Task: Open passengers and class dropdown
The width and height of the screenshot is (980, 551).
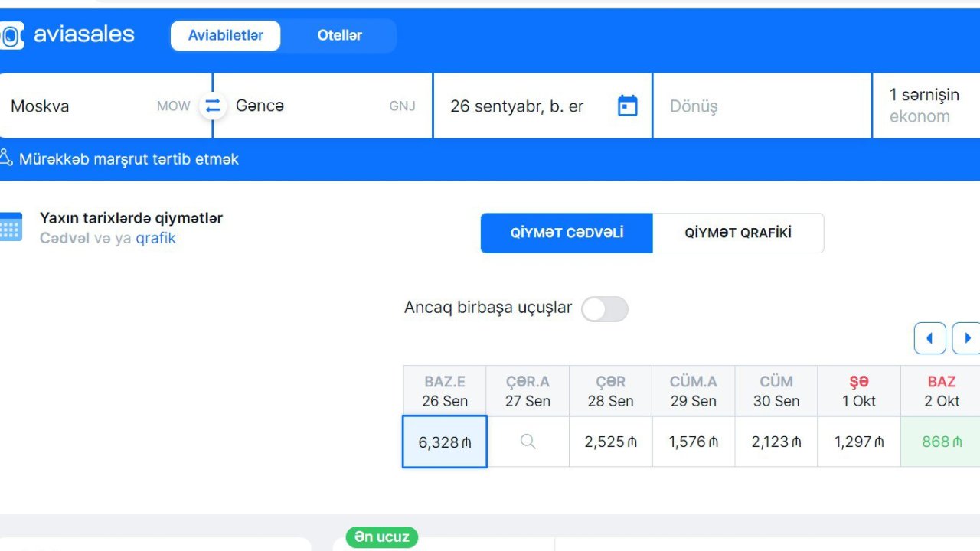Action: (x=926, y=106)
